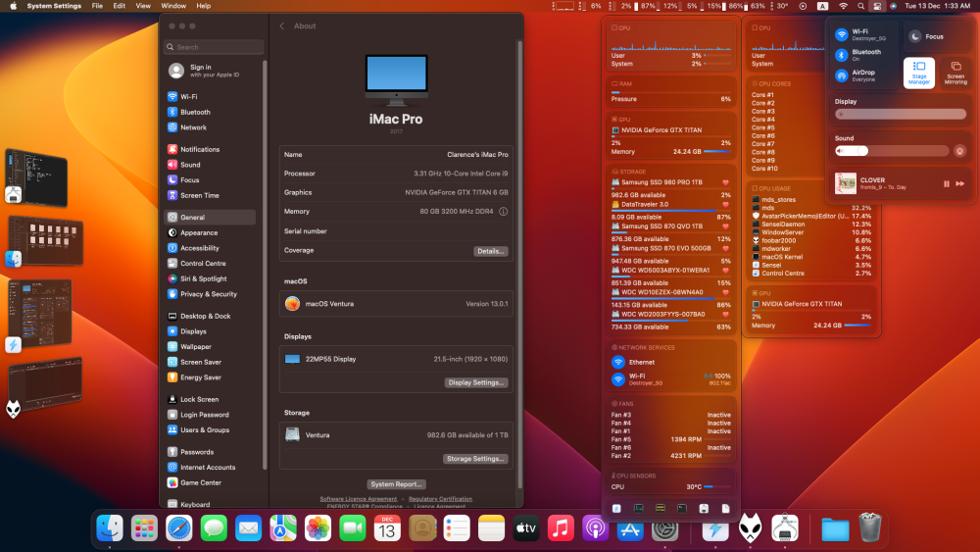Screen dimensions: 980x552
Task: Open the Help menu
Action: pyautogui.click(x=204, y=6)
